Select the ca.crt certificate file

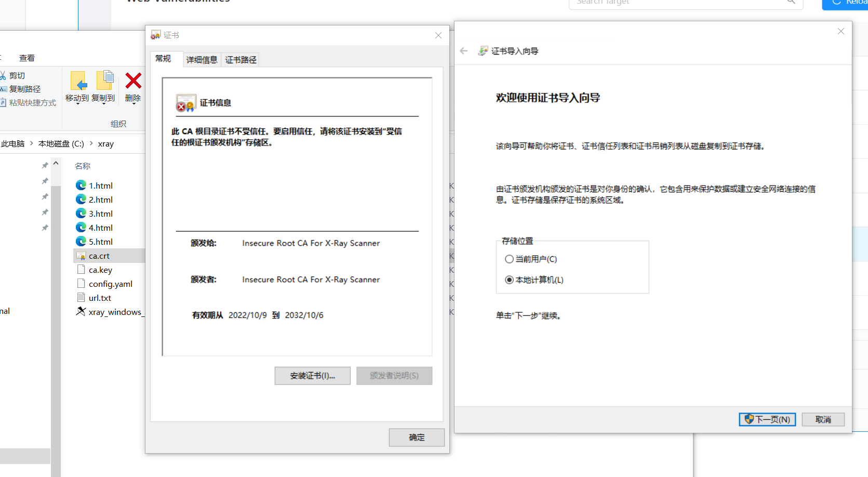(x=99, y=256)
